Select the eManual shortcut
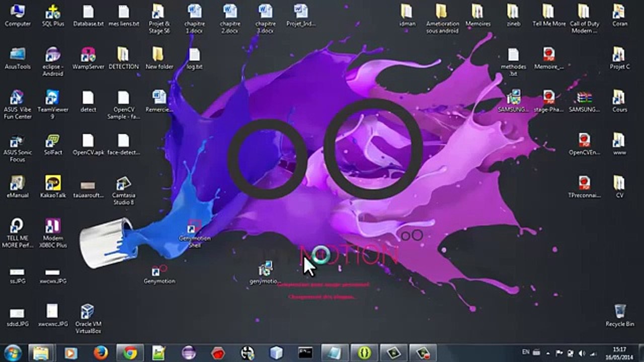The height and width of the screenshot is (362, 644). coord(18,187)
